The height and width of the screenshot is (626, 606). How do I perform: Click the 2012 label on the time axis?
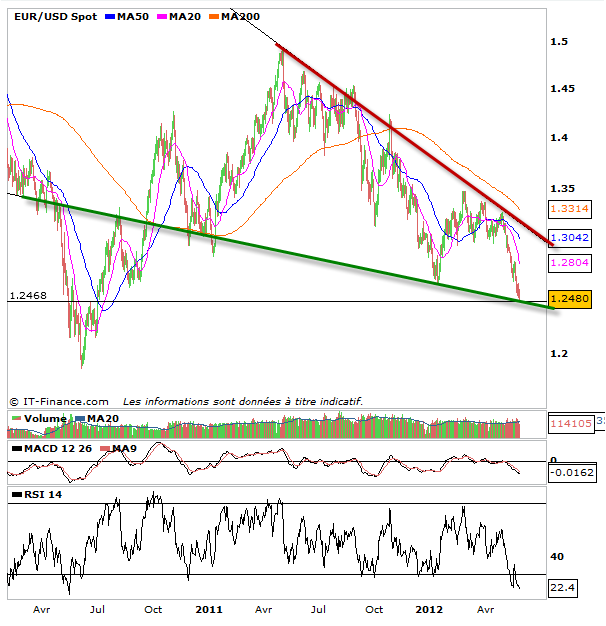429,609
